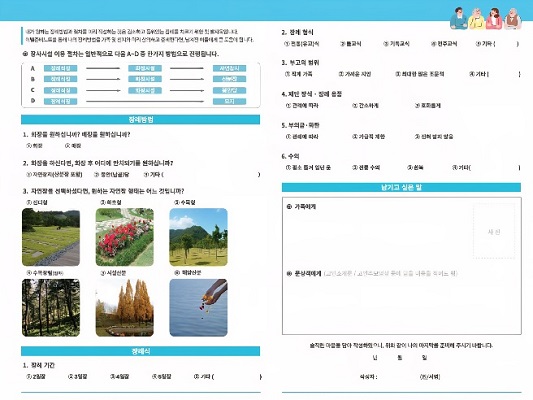Click the 묘지 box in row D
533x400 pixels.
[x=229, y=101]
